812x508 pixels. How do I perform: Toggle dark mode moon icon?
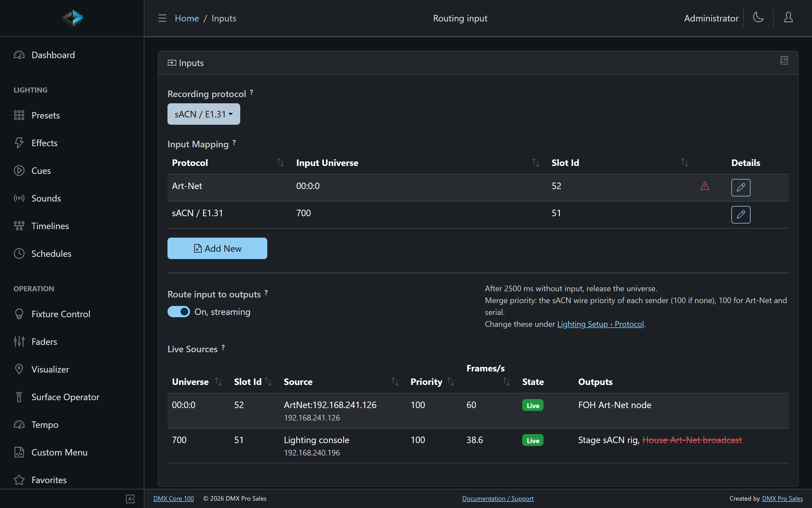click(x=758, y=17)
